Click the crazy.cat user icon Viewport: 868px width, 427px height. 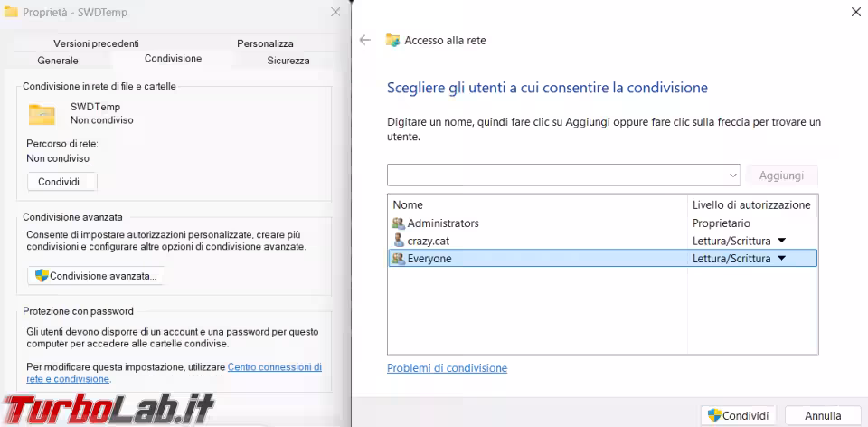(399, 241)
